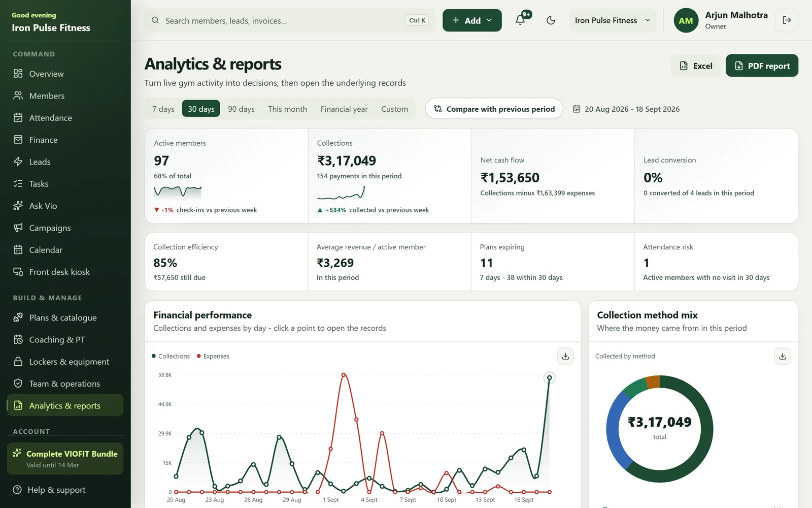Open Help & support

click(65, 490)
